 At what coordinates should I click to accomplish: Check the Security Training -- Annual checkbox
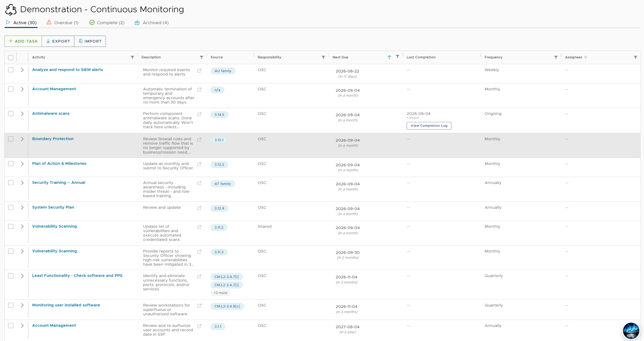(x=11, y=183)
